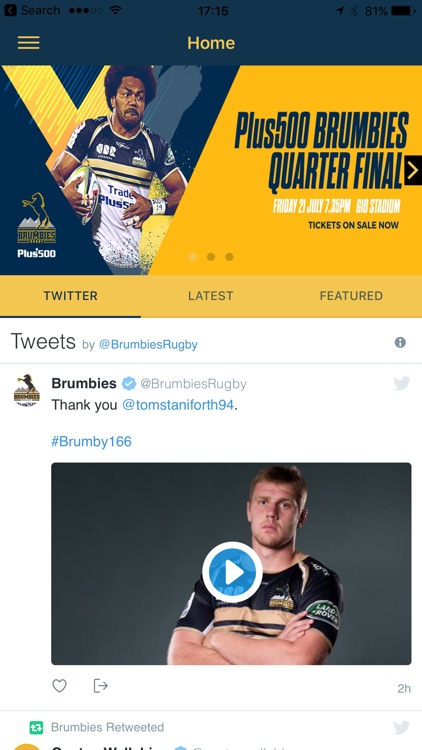Click the Twitter bird icon on first tweet
Screen dimensions: 422x750
coord(402,383)
